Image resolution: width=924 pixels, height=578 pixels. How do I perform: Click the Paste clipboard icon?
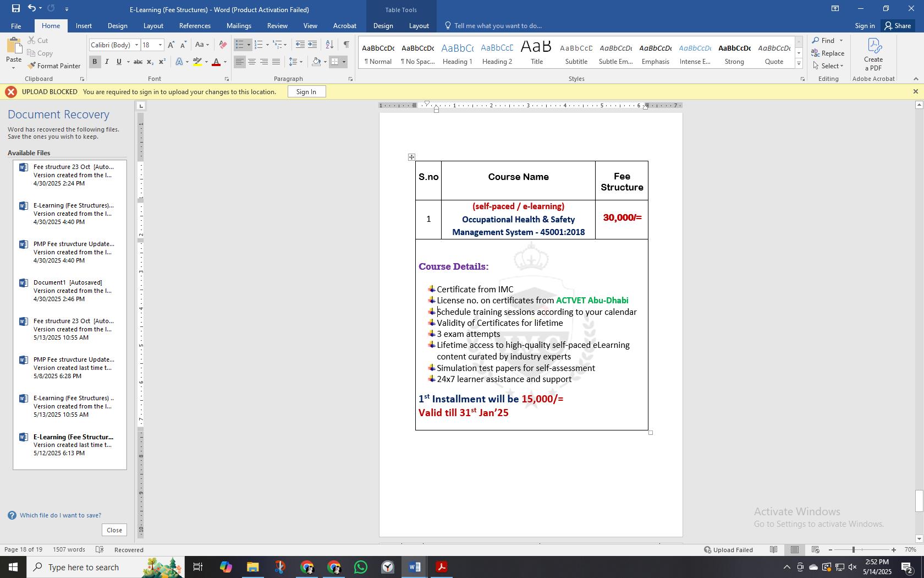point(14,47)
